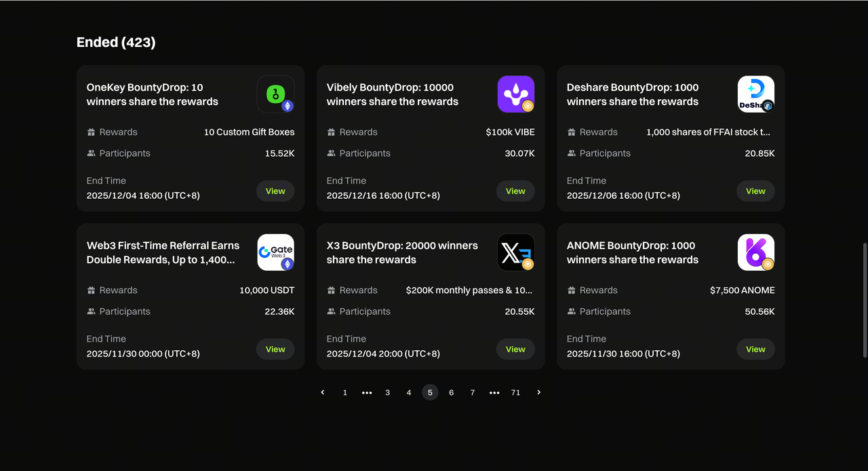The width and height of the screenshot is (868, 471).
Task: Open the X3 BountyDrop card title
Action: pyautogui.click(x=402, y=252)
